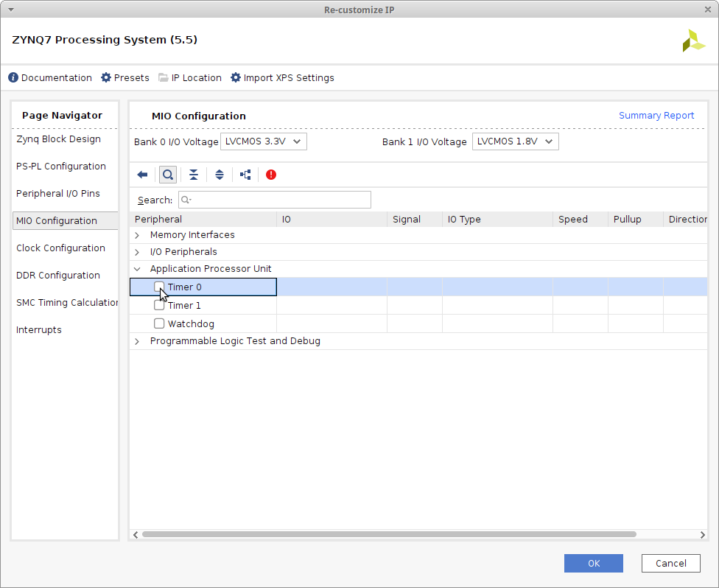Click the hierarchy tree view icon

pos(245,175)
